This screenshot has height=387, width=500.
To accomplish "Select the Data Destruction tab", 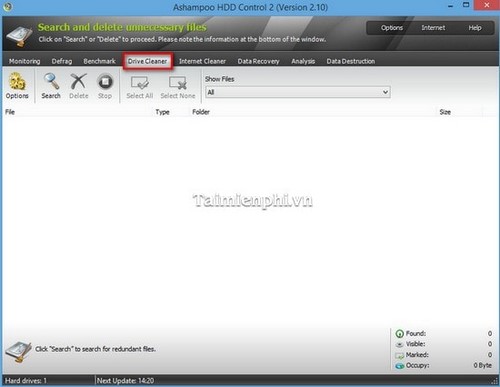I will 351,61.
